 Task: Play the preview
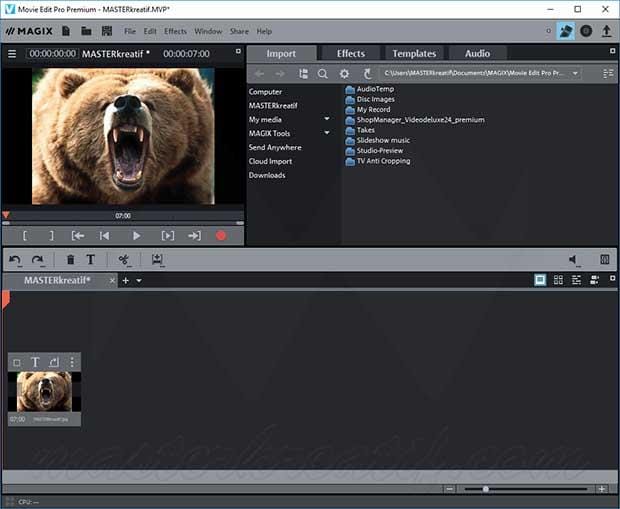pos(136,236)
